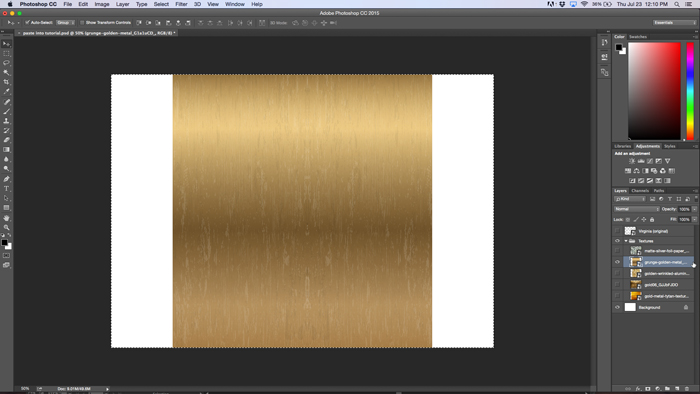
Task: Enable Show Transform Controls checkbox
Action: [82, 22]
